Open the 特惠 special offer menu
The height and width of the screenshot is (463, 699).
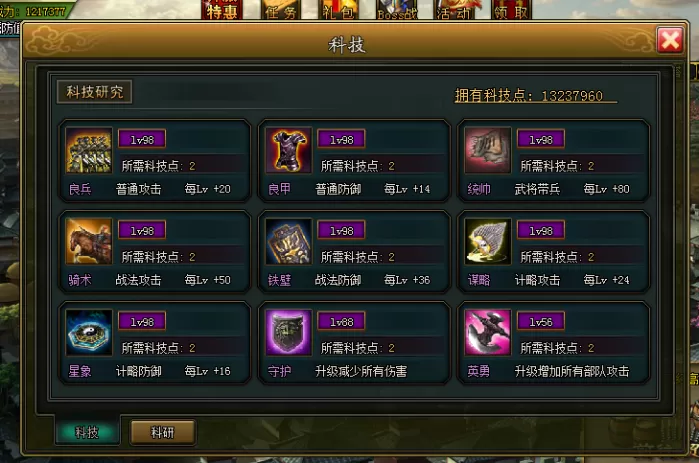(x=222, y=10)
